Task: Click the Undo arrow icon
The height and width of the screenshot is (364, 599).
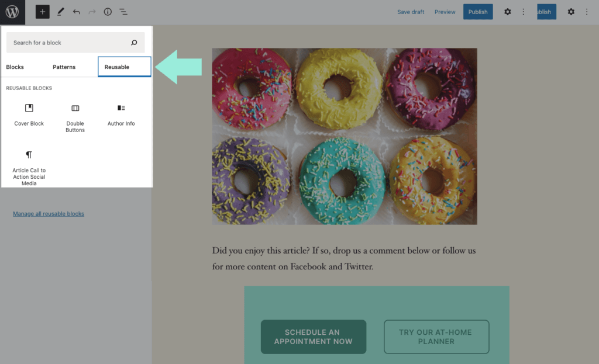Action: (76, 12)
